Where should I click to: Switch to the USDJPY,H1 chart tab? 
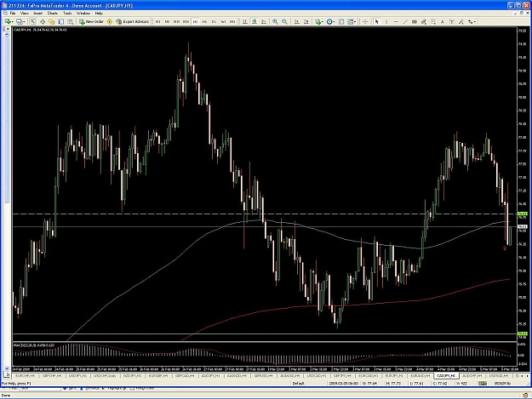[x=77, y=376]
